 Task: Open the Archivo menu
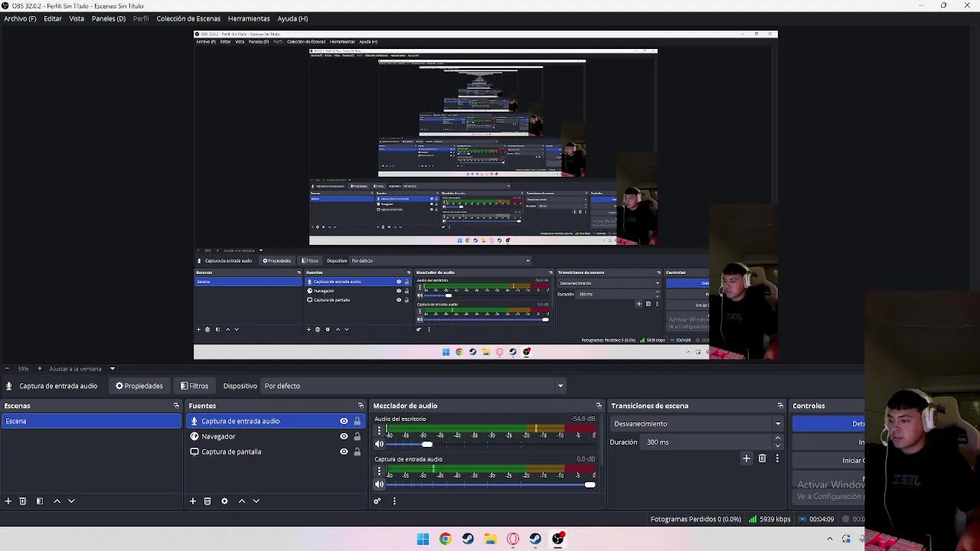[x=20, y=18]
